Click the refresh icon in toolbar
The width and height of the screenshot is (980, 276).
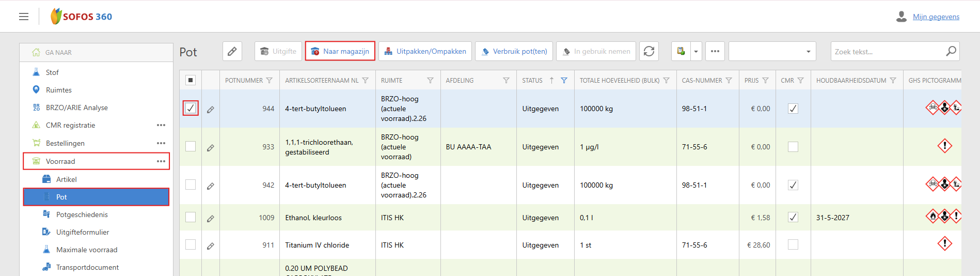point(649,51)
